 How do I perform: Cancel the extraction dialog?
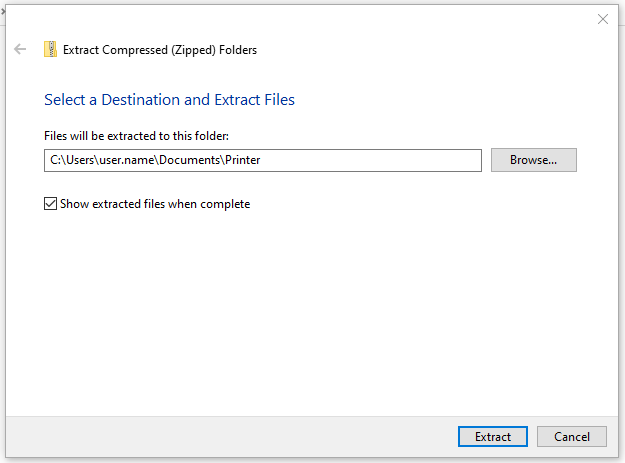(x=572, y=437)
